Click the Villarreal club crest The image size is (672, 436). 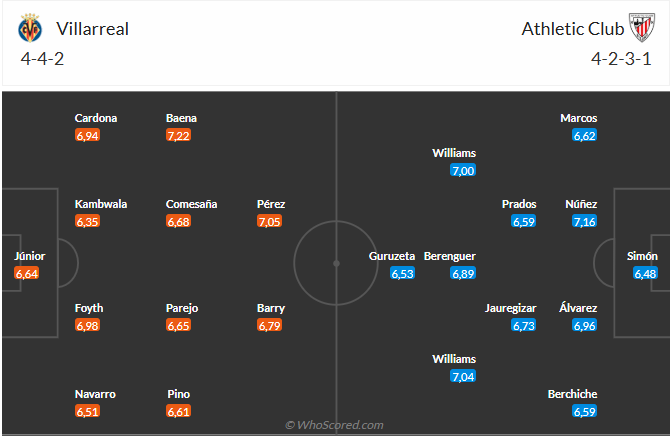[x=31, y=28]
